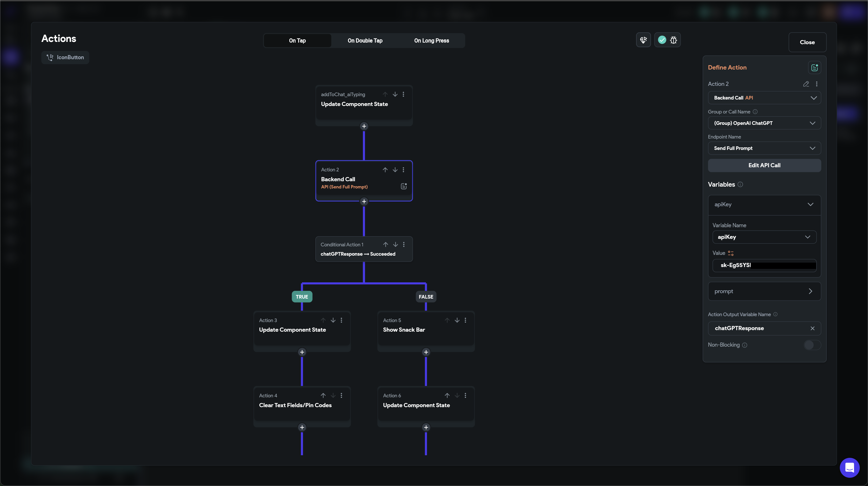Click the Edit API Call button
868x486 pixels.
[764, 165]
